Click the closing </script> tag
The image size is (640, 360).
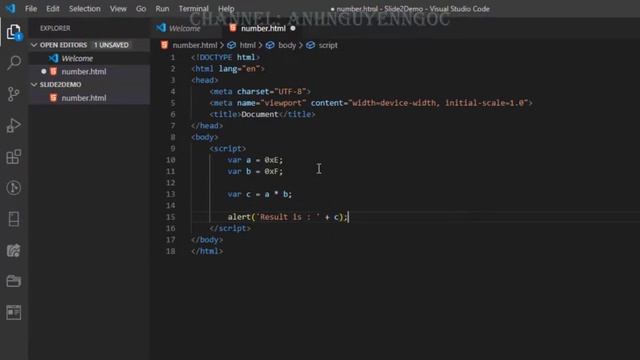point(230,228)
